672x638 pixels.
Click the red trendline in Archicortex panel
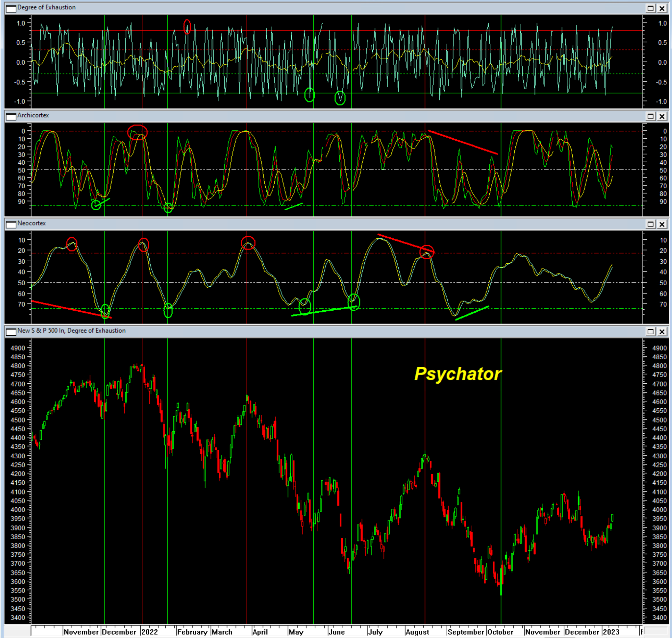pos(463,142)
